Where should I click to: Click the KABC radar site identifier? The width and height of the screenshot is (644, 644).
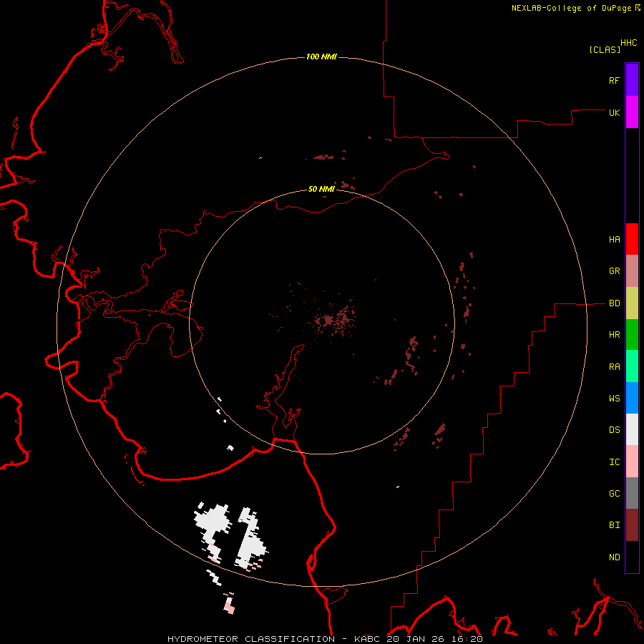367,639
